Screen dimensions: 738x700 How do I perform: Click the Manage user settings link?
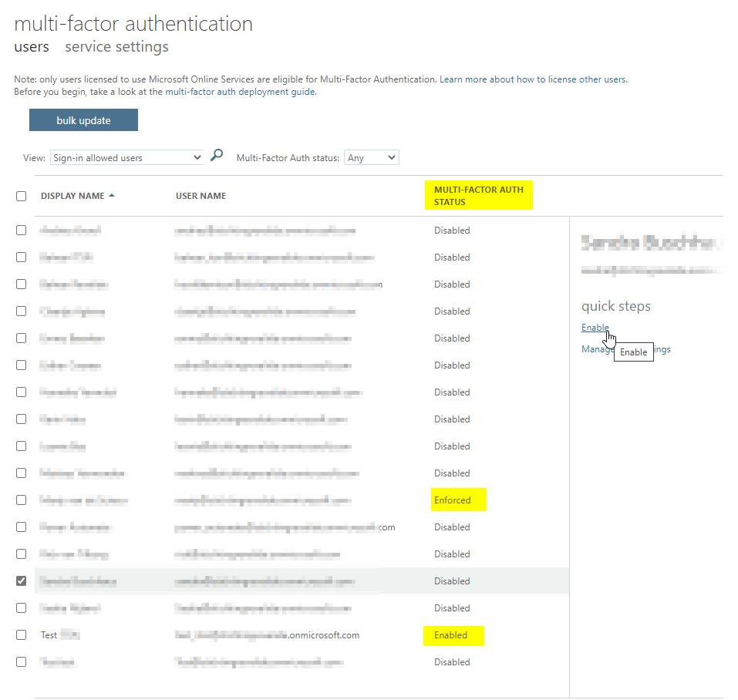(x=625, y=349)
